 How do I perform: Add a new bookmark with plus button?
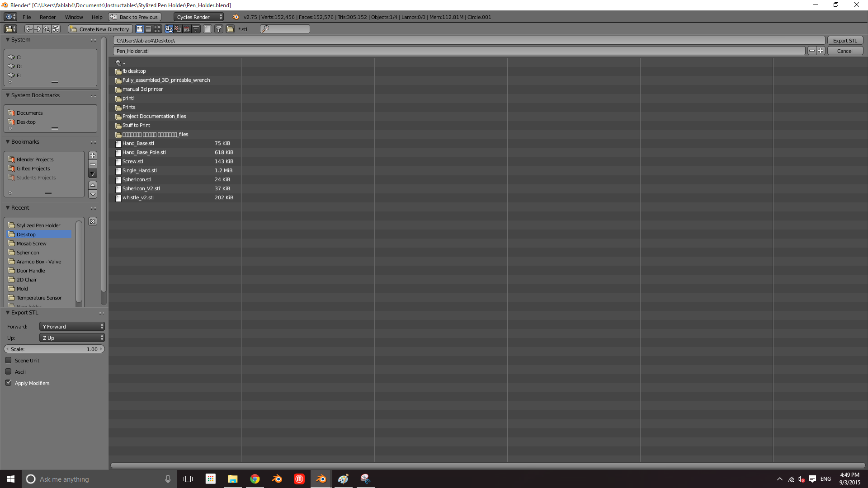[x=93, y=155]
